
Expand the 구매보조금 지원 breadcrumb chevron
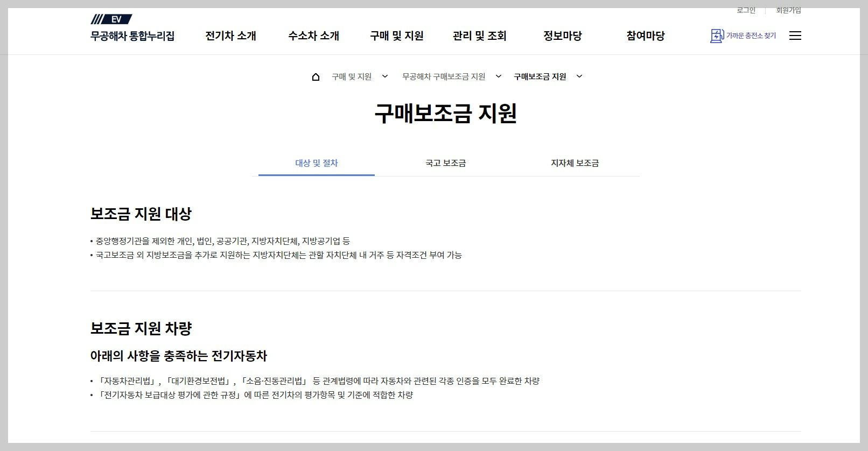[x=579, y=76]
